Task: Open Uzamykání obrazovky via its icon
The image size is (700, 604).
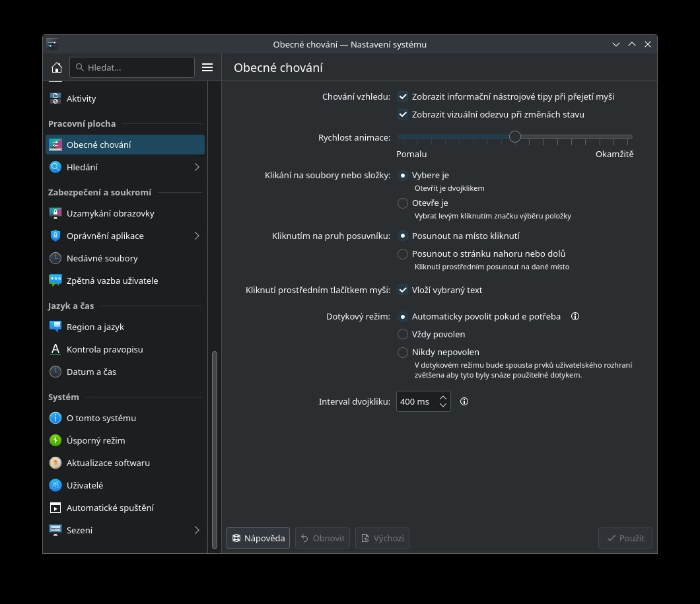Action: 55,214
